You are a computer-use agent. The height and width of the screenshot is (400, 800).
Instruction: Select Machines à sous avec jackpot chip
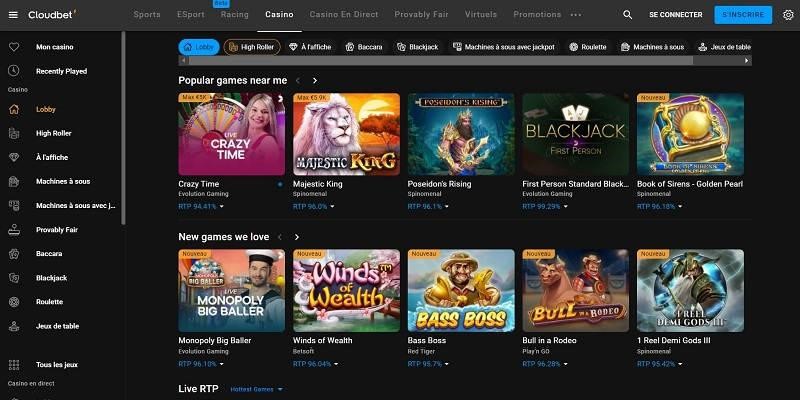504,47
